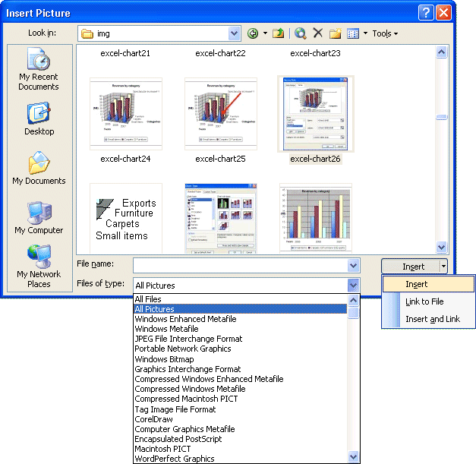Close the Insert Picture dialog

(443, 13)
